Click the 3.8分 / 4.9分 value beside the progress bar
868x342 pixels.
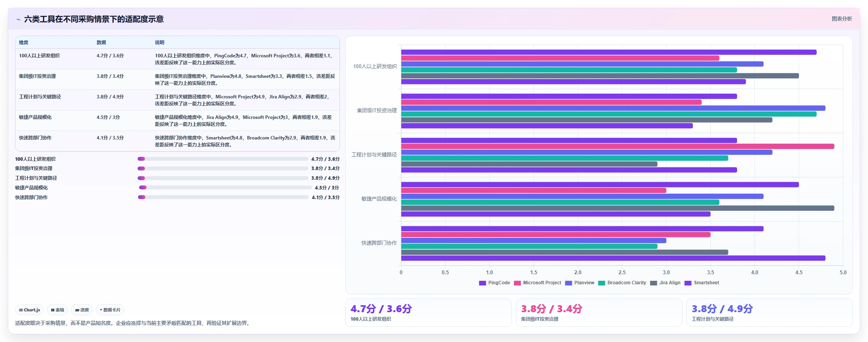[x=325, y=178]
